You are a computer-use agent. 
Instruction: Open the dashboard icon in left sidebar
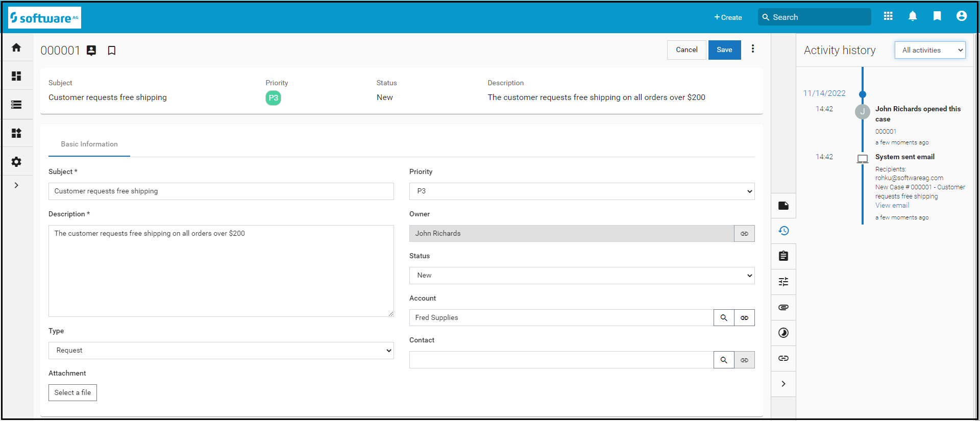coord(16,76)
